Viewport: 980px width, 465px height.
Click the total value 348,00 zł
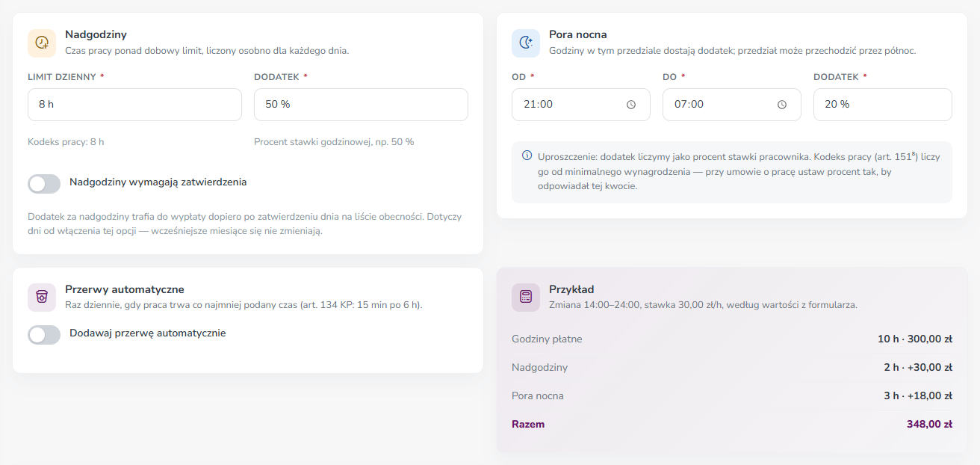[x=929, y=425]
